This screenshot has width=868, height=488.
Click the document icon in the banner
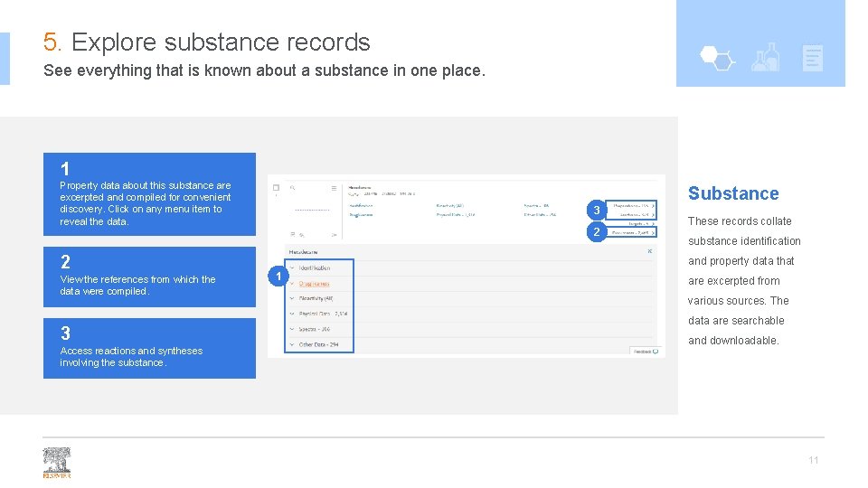(813, 58)
